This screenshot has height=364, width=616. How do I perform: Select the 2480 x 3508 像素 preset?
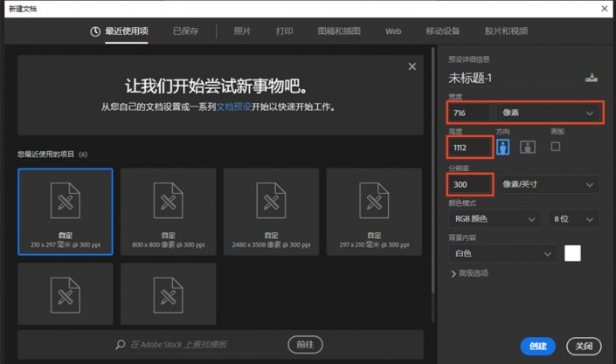271,211
